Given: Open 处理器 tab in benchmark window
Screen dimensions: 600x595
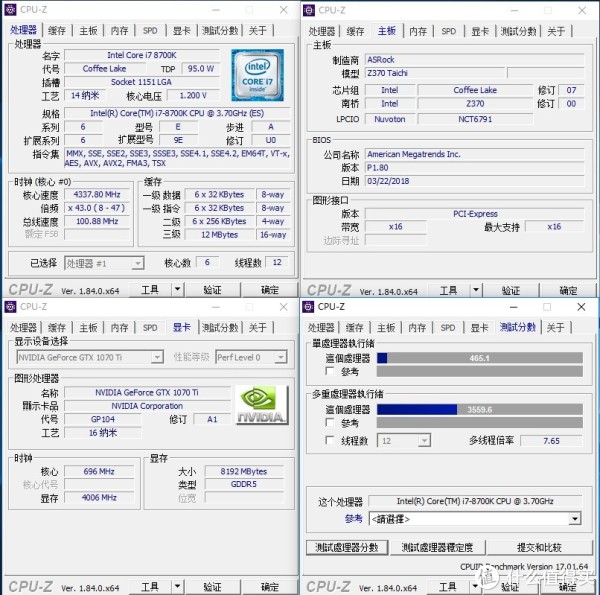Looking at the screenshot, I should [x=321, y=328].
